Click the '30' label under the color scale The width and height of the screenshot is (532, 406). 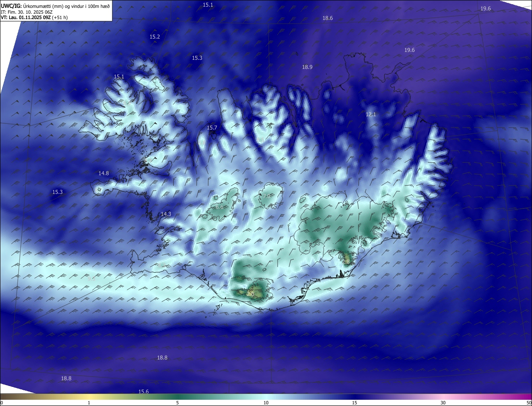click(x=443, y=403)
